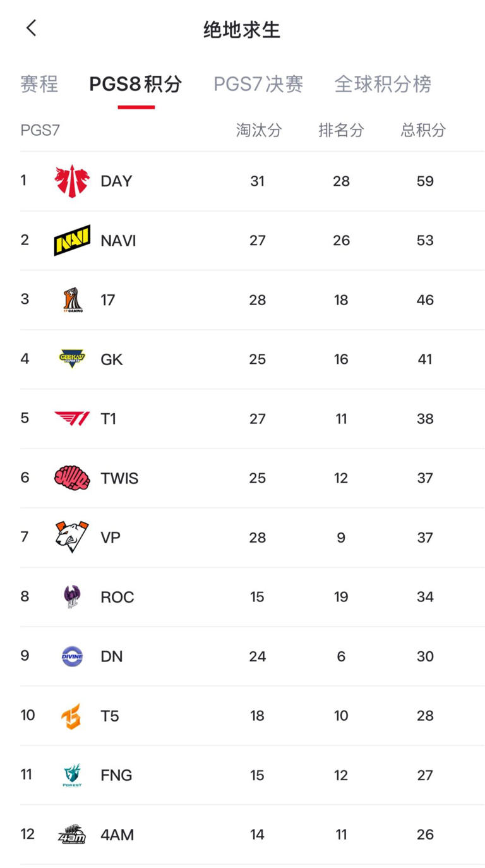Select the PGS8积分 tab
This screenshot has height=868, width=485.
(x=136, y=84)
